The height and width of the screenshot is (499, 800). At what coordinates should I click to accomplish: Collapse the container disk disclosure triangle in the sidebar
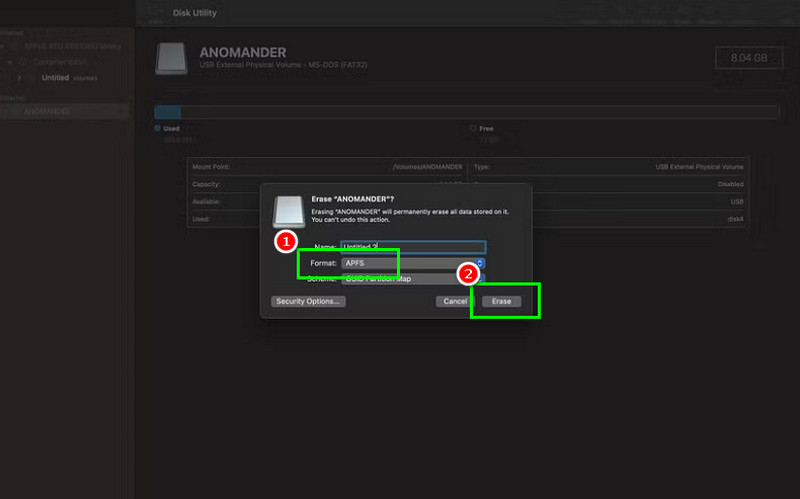[x=10, y=62]
